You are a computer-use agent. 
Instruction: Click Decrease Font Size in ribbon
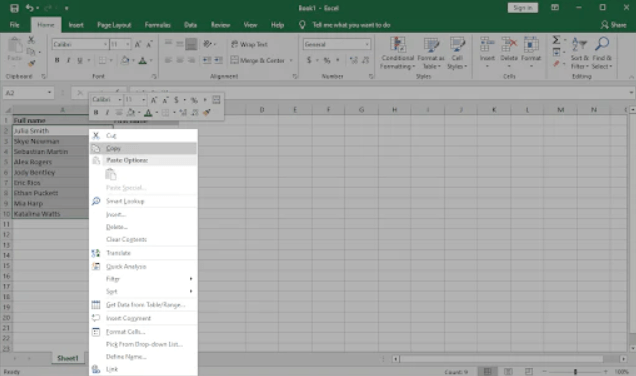tap(149, 44)
